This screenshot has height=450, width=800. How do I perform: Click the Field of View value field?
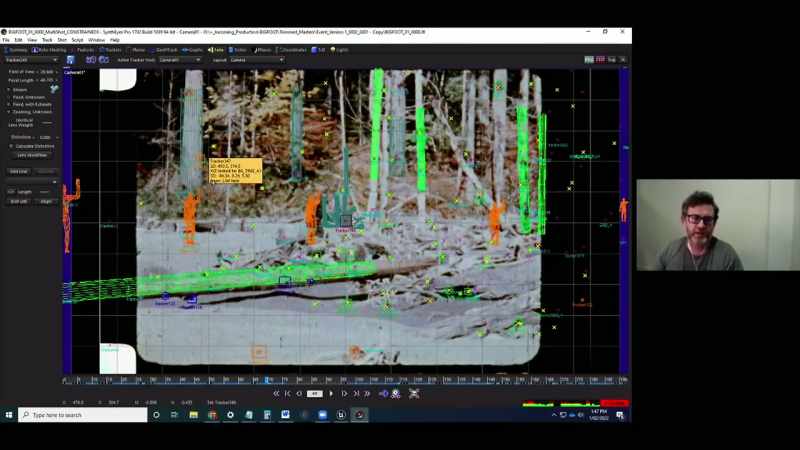click(x=47, y=72)
